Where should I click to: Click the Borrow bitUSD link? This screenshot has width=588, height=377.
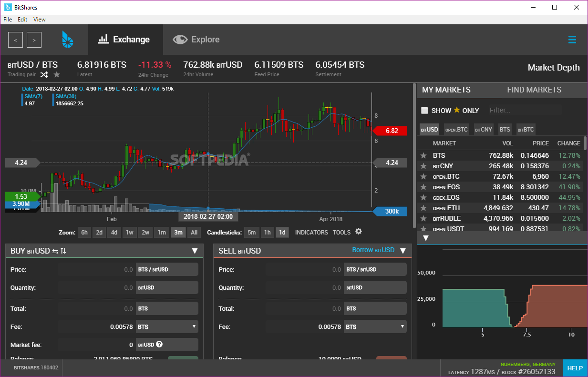[373, 250]
